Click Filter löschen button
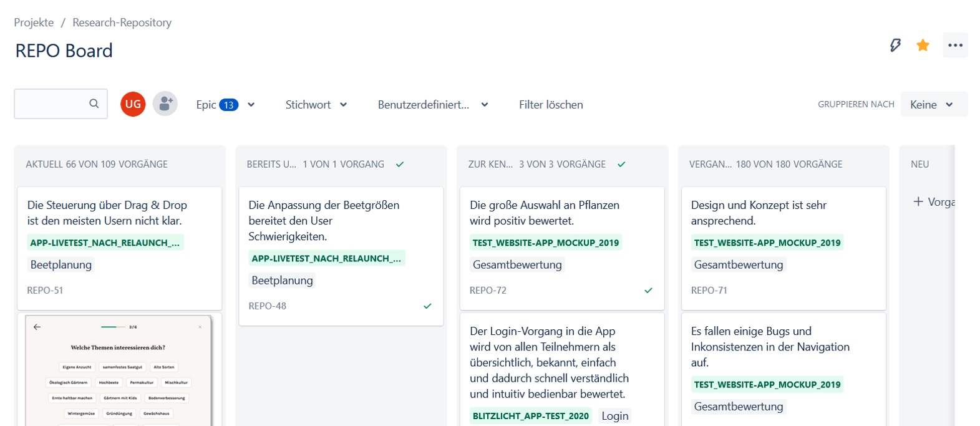Screen dimensions: 980x426 tap(551, 105)
